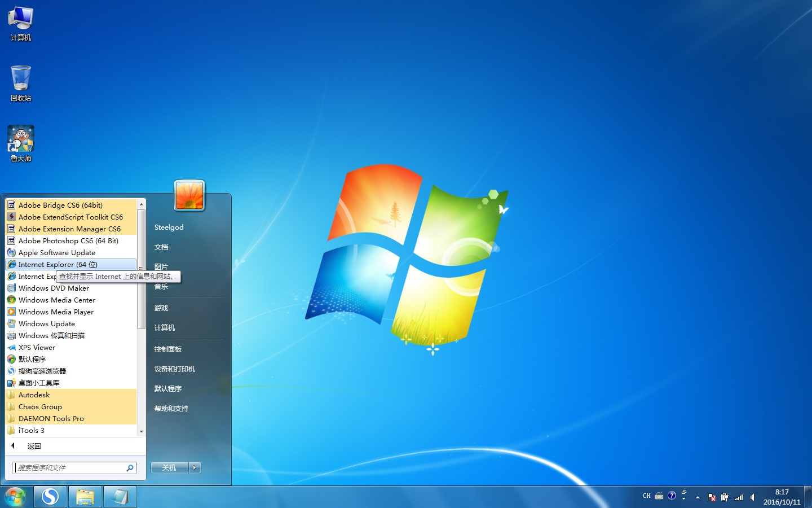Open Windows 传真和扫描
The width and height of the screenshot is (812, 508).
(71, 335)
